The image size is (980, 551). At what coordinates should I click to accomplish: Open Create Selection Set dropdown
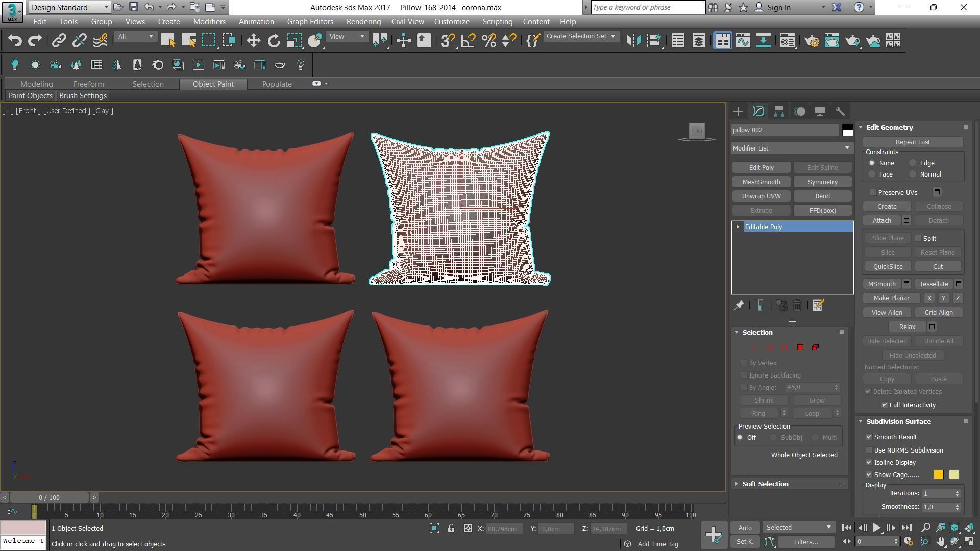click(581, 36)
